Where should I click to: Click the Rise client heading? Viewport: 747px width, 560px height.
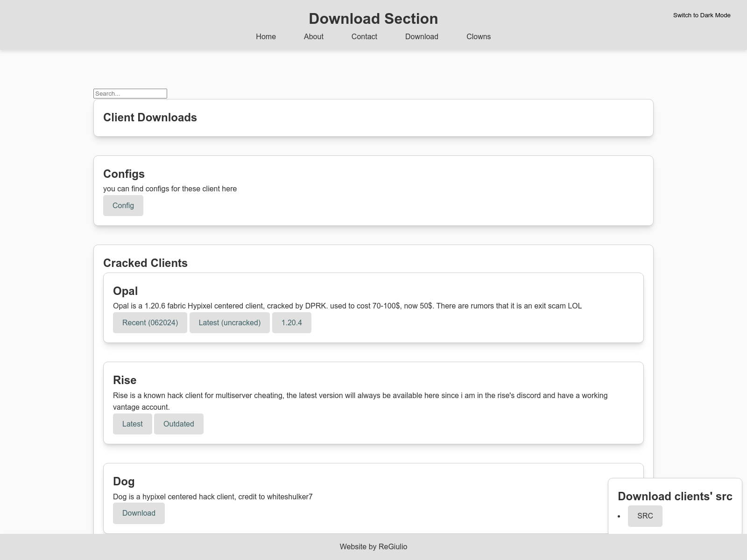[125, 380]
